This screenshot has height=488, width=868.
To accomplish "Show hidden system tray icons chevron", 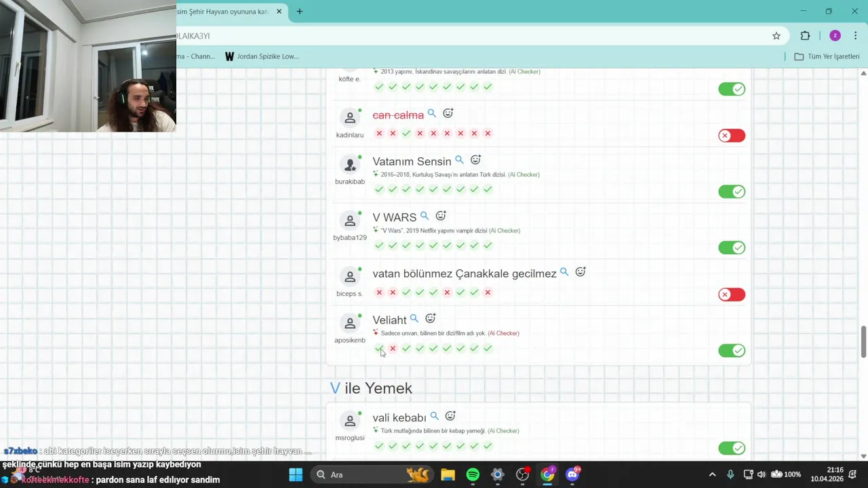I will 712,474.
